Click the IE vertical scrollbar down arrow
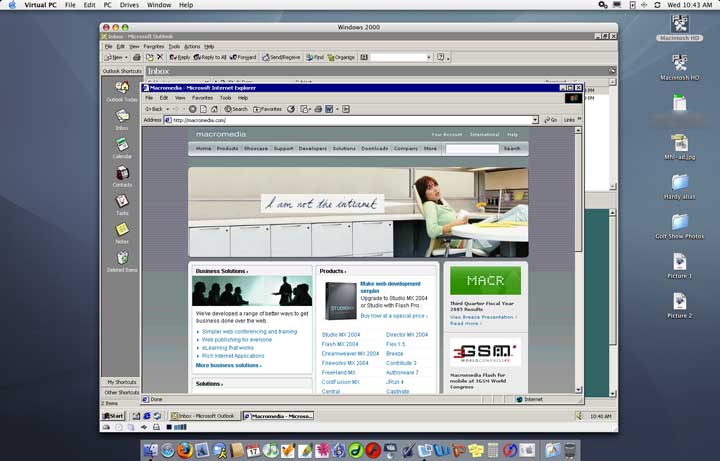 (578, 390)
